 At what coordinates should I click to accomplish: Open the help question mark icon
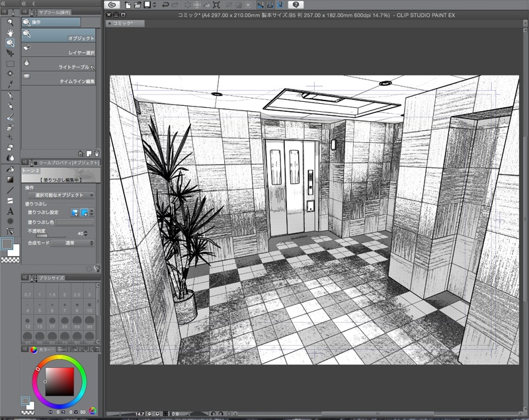point(297,5)
